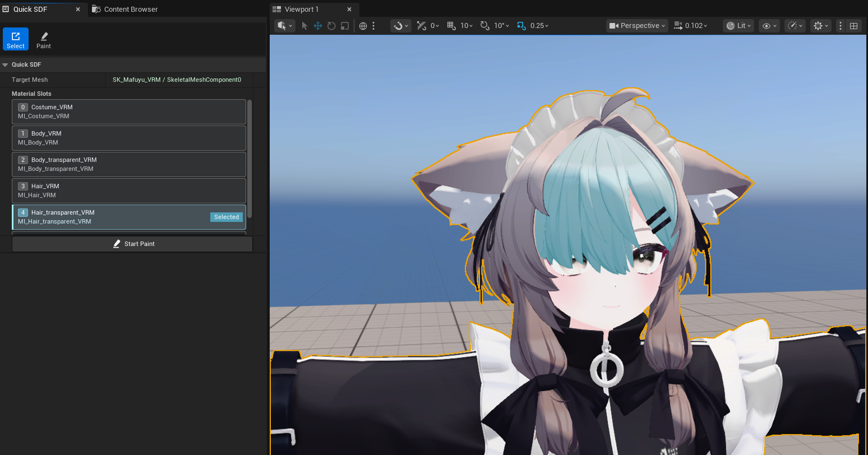Close the Viewport 1 tab
Image resolution: width=868 pixels, height=455 pixels.
(349, 9)
